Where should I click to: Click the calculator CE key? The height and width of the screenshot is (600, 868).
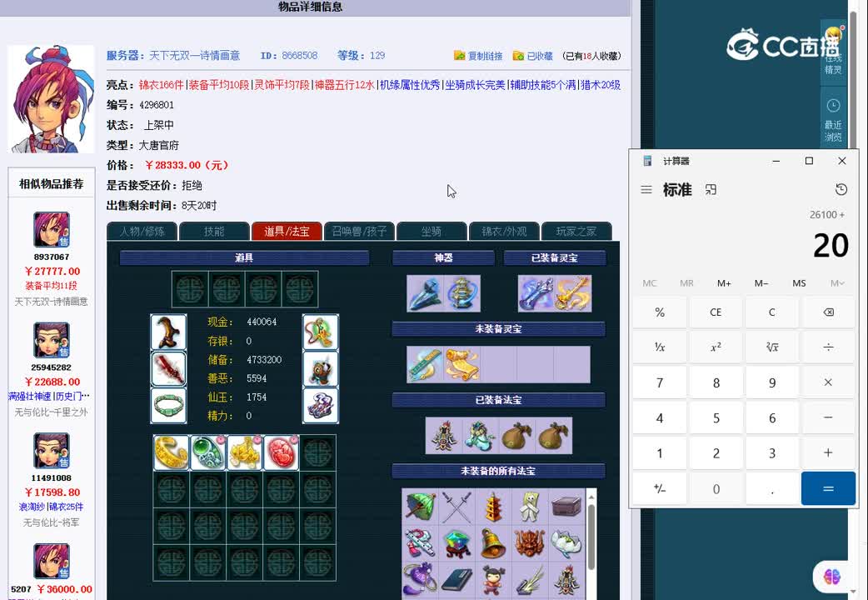click(x=716, y=312)
